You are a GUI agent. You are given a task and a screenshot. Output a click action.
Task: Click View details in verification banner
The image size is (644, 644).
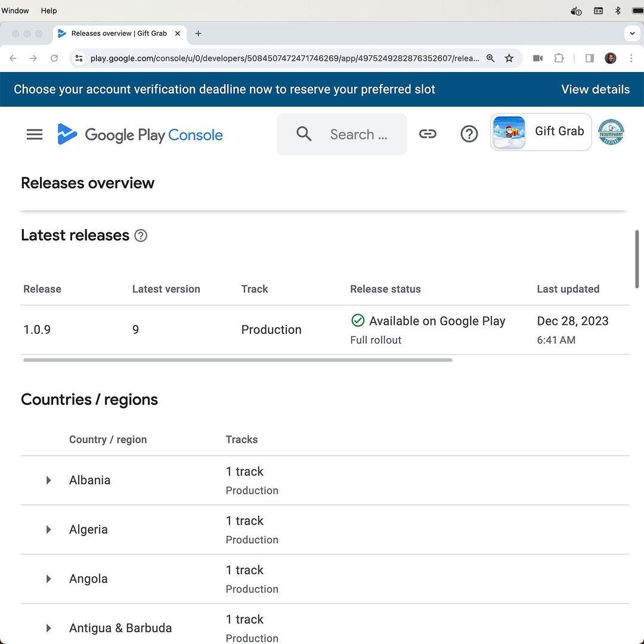[595, 89]
